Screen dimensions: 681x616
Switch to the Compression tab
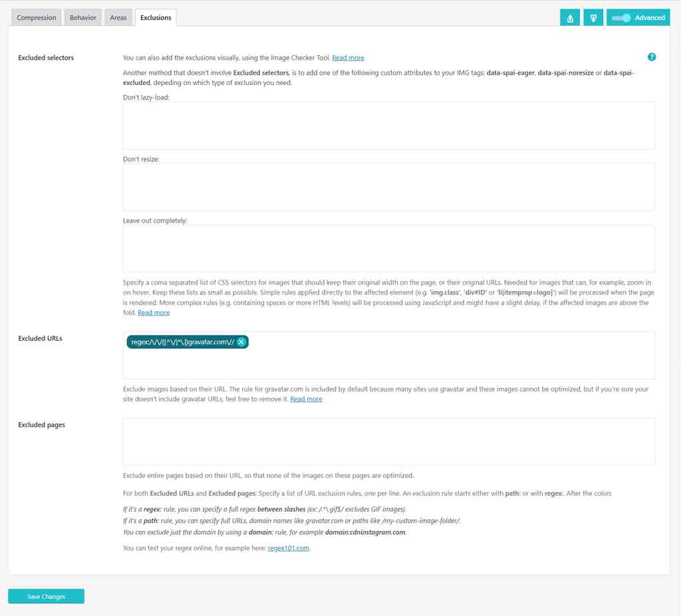point(37,18)
